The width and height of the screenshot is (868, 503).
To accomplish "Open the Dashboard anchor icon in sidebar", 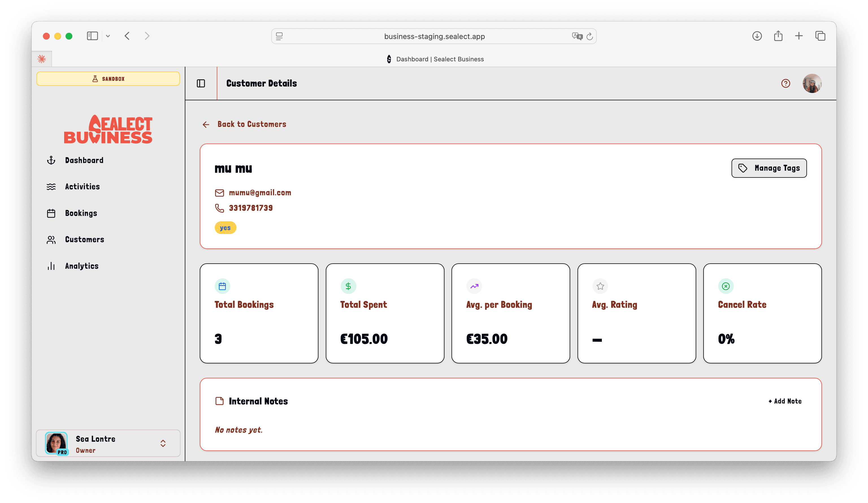I will 51,160.
